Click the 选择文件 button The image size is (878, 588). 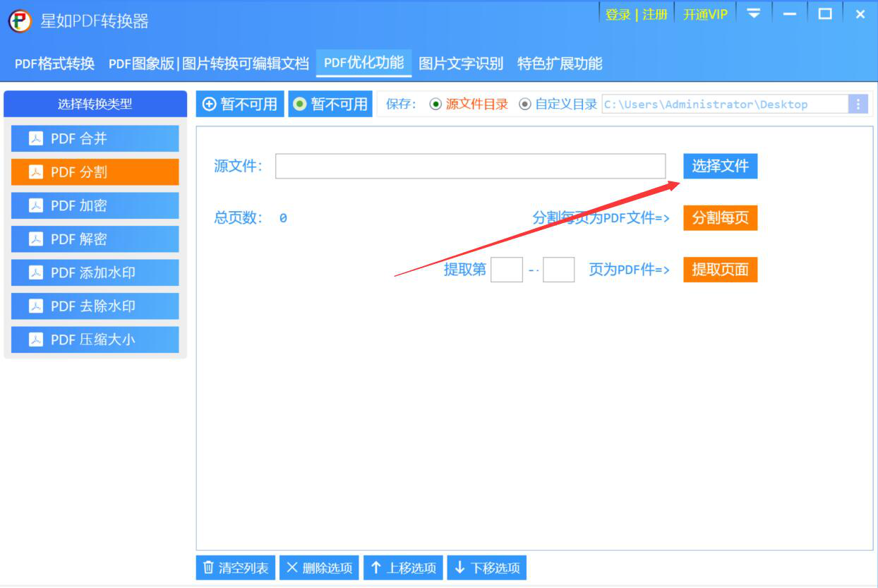pos(720,166)
